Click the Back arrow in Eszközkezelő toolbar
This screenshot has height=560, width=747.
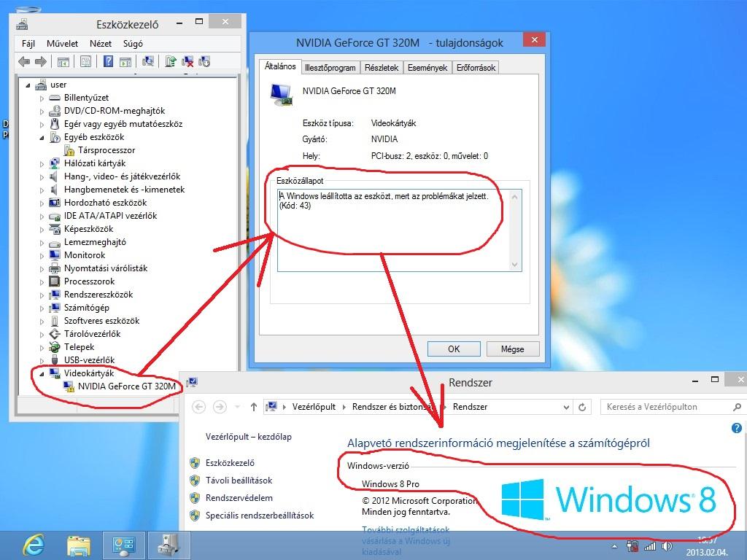[24, 61]
